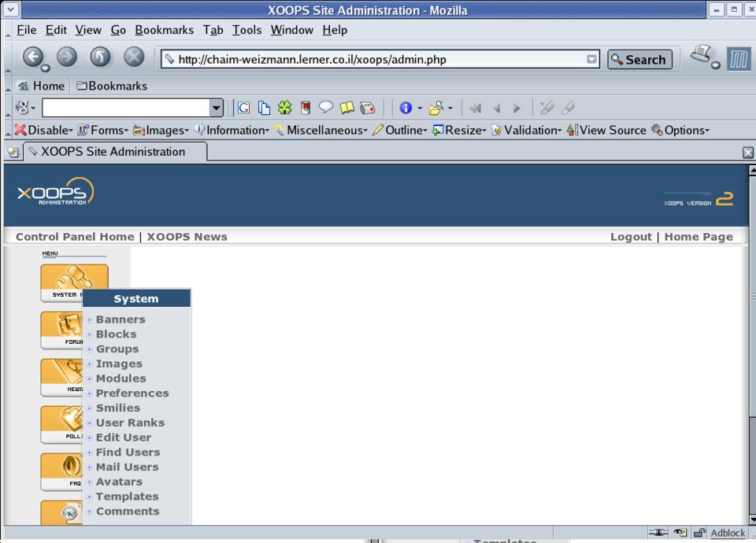Follow the XOOPS News link
This screenshot has width=756, height=543.
click(187, 237)
